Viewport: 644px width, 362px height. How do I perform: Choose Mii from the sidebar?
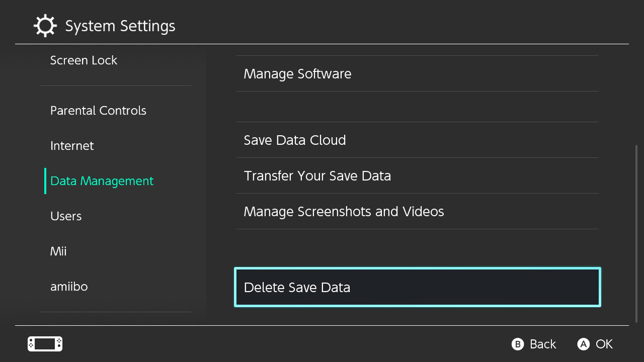[58, 251]
